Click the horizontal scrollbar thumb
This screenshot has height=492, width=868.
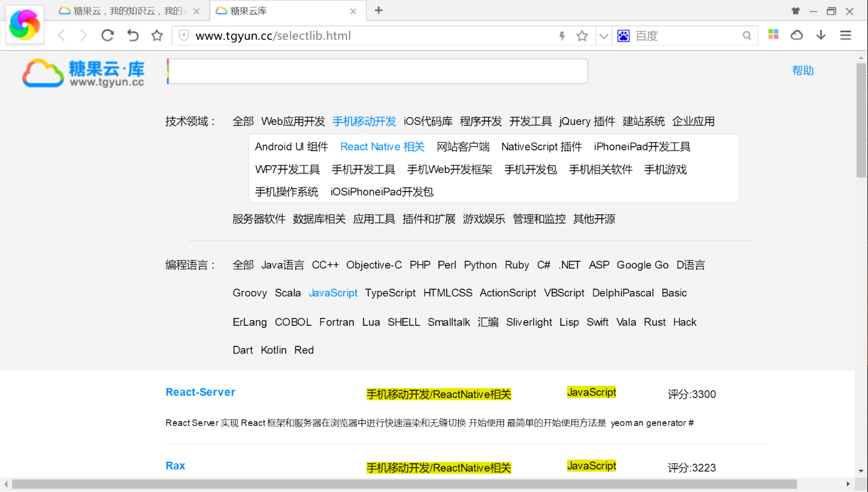[x=404, y=484]
